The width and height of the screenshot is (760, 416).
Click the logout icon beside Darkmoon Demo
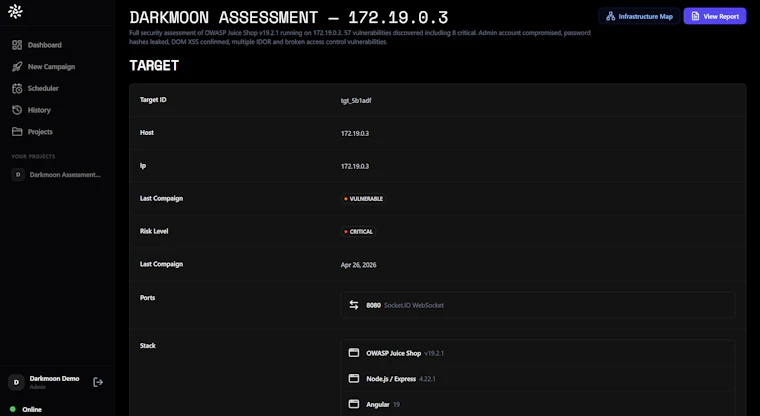[x=98, y=382]
